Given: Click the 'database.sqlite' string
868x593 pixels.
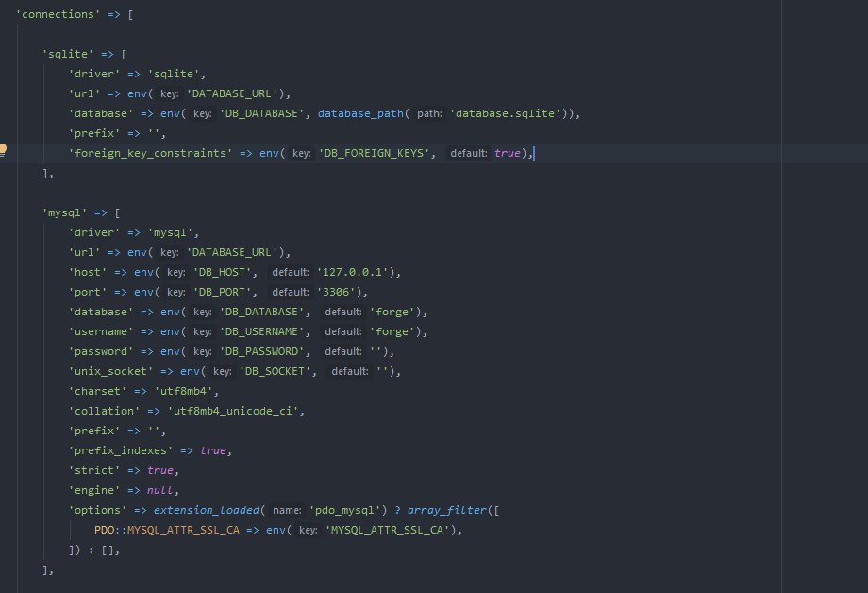Looking at the screenshot, I should (506, 113).
